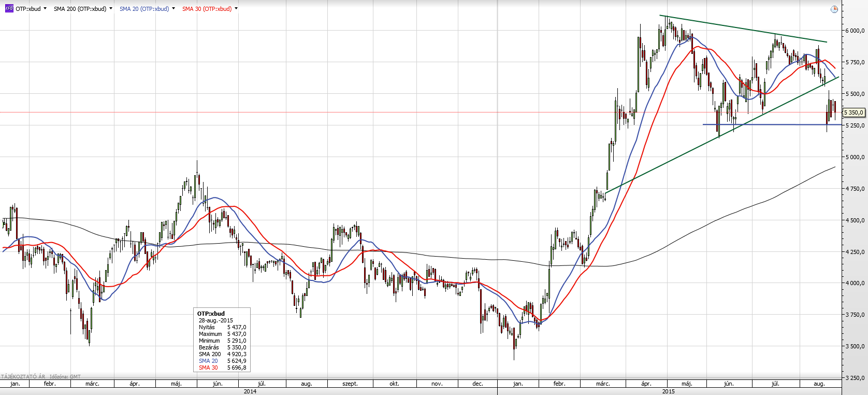Screen dimensions: 868x395
Task: Click the SMA 30 value 5 696,8
Action: coord(237,368)
